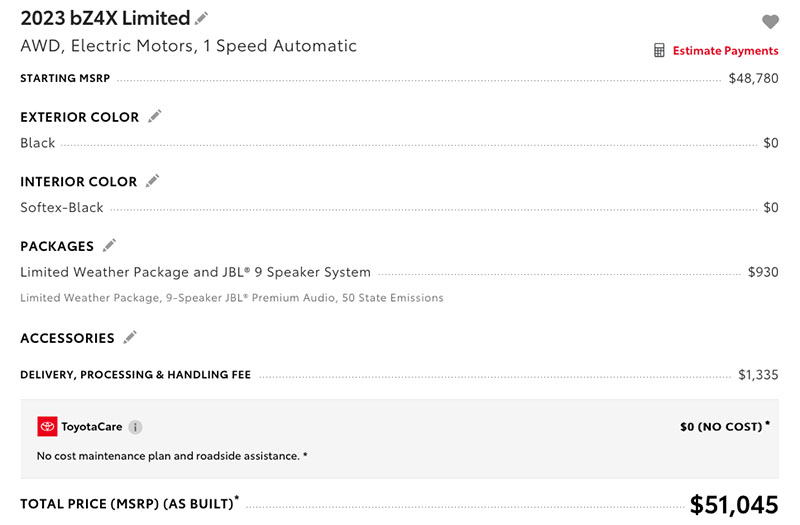
Task: Open the Estimate Payments calculator icon
Action: [659, 50]
